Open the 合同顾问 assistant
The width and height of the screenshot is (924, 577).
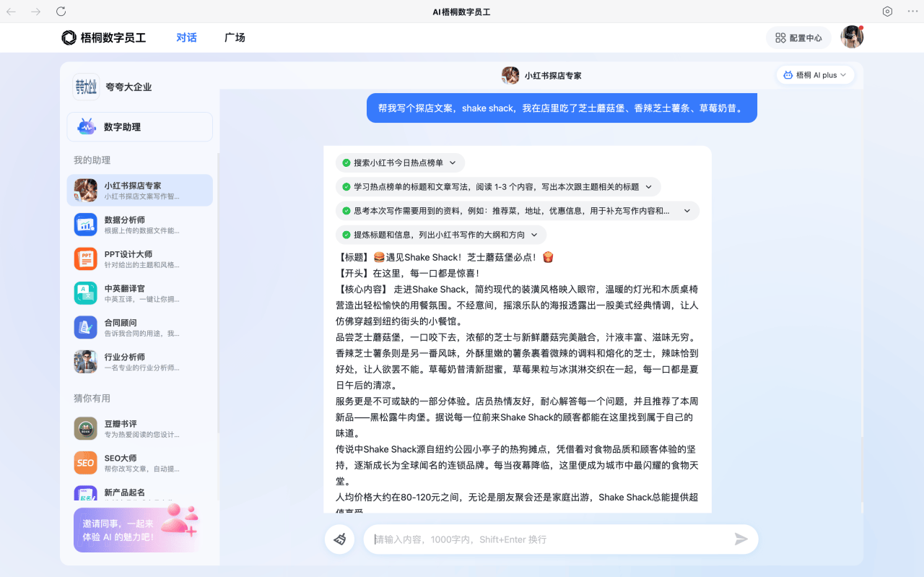[139, 328]
